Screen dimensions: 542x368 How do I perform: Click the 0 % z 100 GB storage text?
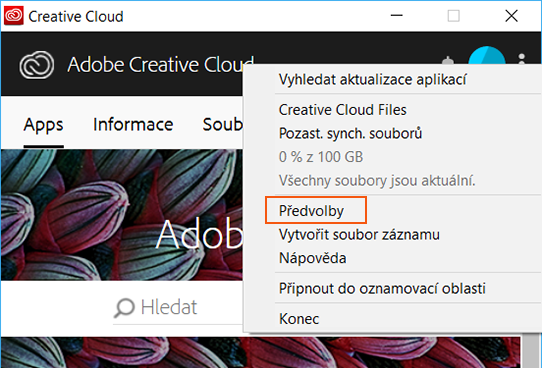[321, 157]
